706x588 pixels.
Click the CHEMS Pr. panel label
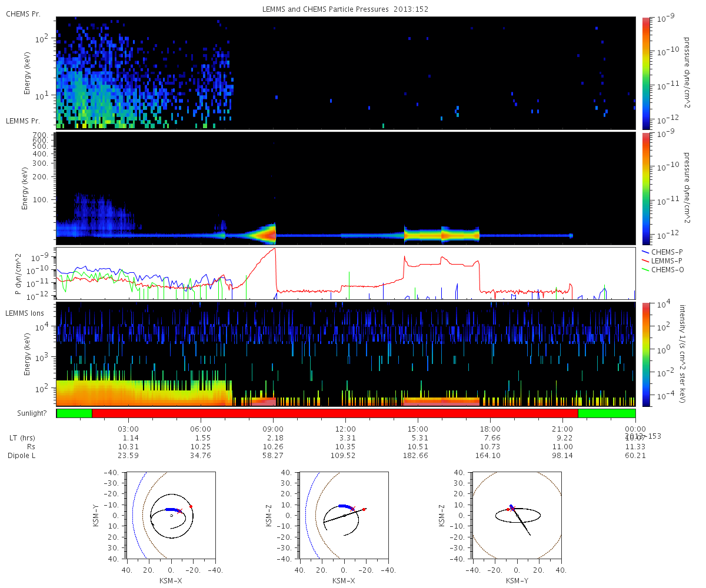coord(23,14)
